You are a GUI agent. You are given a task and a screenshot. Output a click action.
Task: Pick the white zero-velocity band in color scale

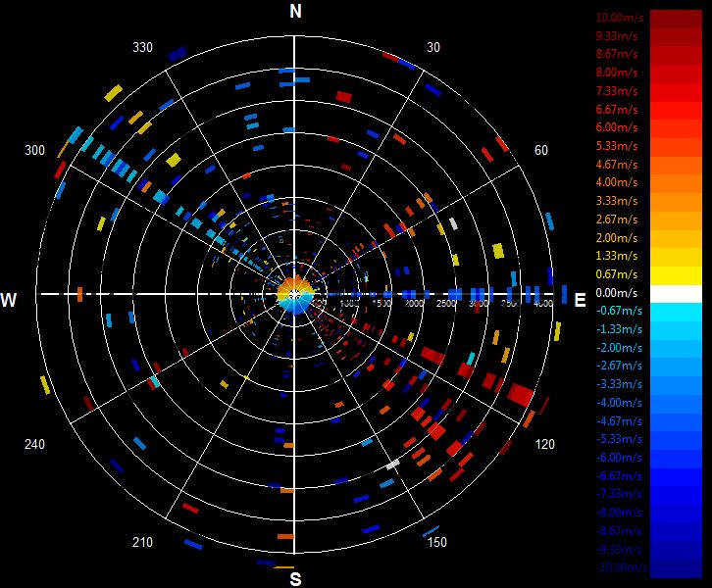pos(676,294)
